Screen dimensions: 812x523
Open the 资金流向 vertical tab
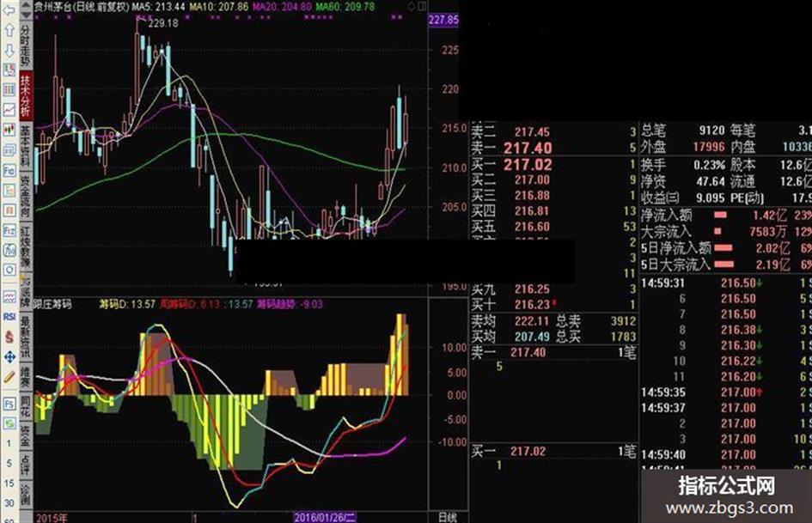[x=26, y=197]
